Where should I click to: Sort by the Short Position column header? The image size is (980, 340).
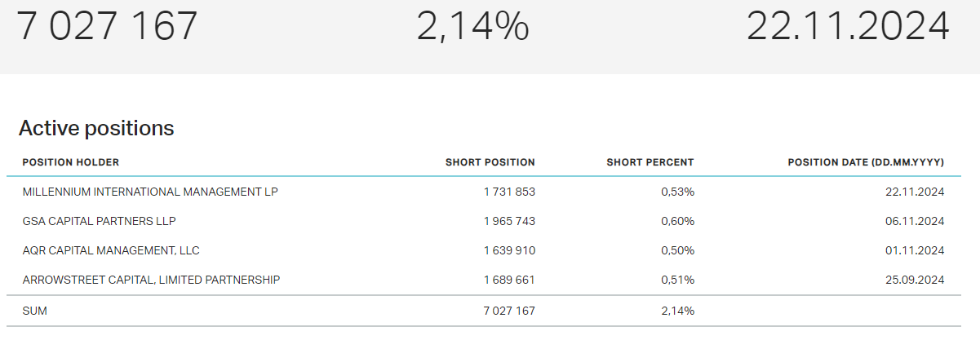pos(490,162)
